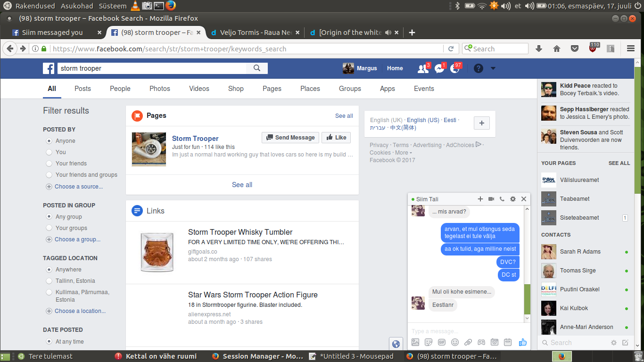
Task: Select Your friends and groups option
Action: (x=49, y=175)
